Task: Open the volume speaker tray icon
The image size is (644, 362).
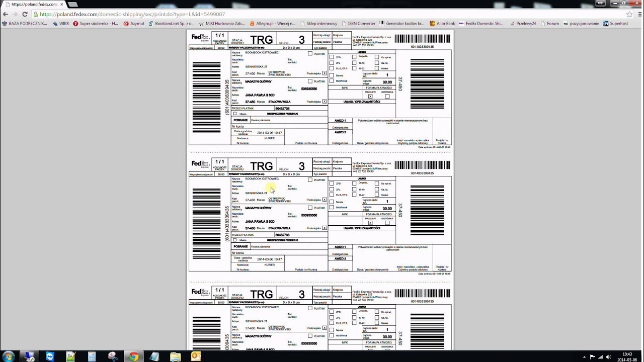Action: coord(608,357)
